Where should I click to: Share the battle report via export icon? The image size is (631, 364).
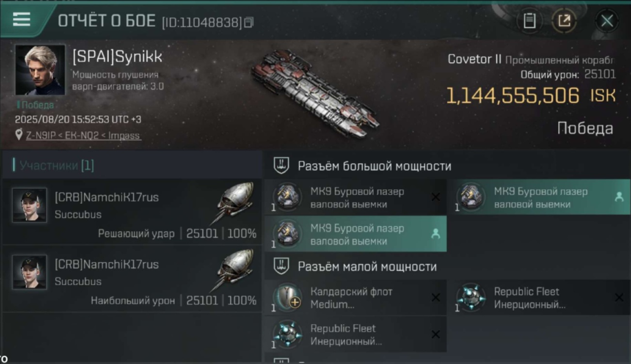tap(564, 21)
